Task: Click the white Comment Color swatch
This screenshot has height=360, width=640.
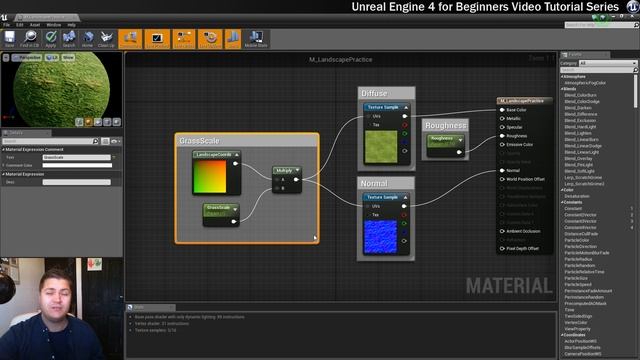Action: click(77, 165)
